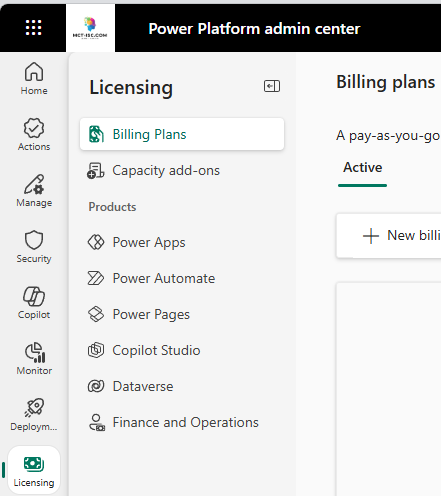Open Actions in left navigation
The image size is (441, 496).
(x=34, y=135)
